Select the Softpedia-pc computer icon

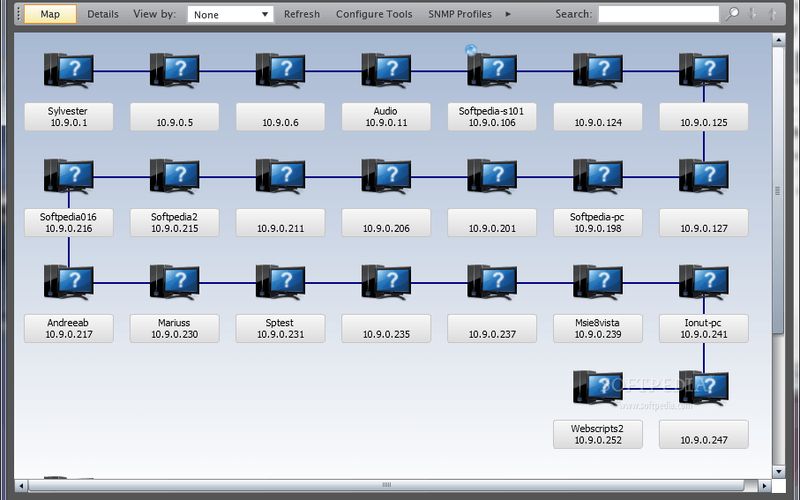click(x=598, y=176)
